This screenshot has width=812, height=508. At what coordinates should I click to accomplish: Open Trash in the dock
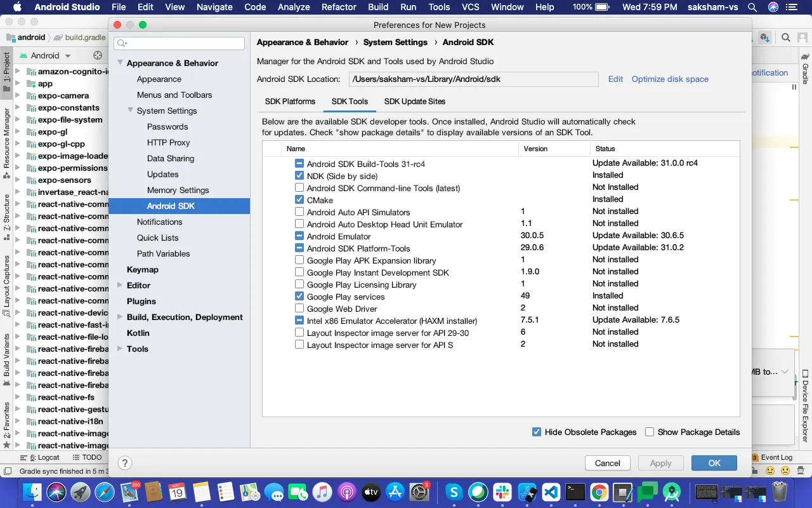pyautogui.click(x=780, y=492)
